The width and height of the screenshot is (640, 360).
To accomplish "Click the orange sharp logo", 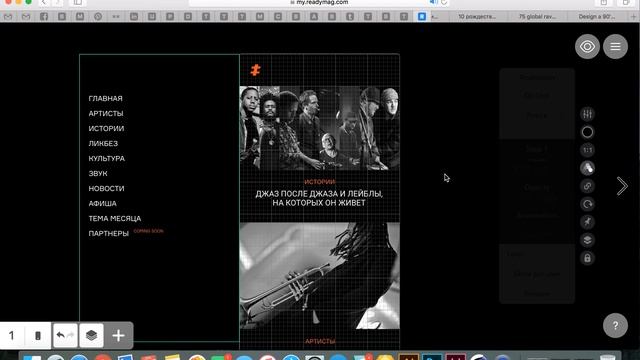I will tap(256, 70).
